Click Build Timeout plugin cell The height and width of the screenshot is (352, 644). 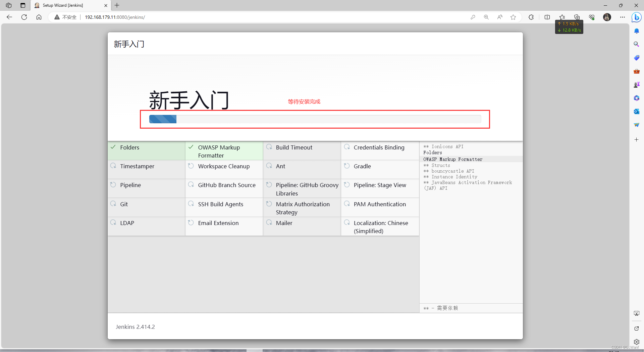coord(302,150)
